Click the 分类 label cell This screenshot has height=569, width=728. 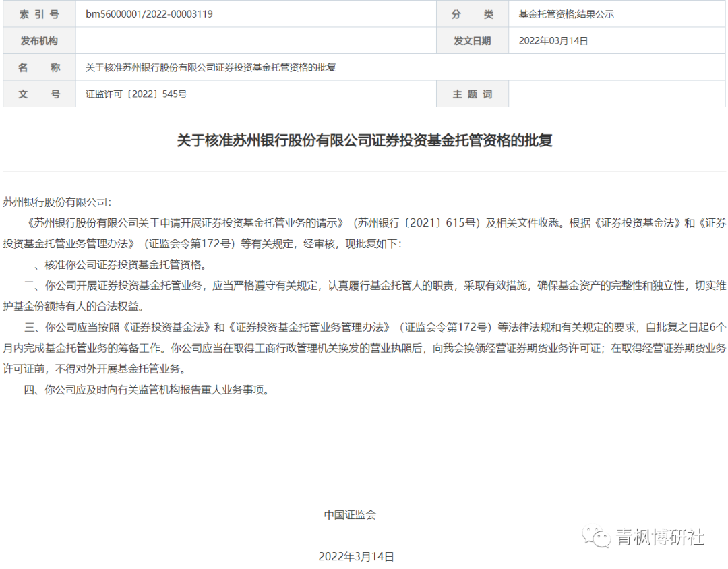(472, 13)
